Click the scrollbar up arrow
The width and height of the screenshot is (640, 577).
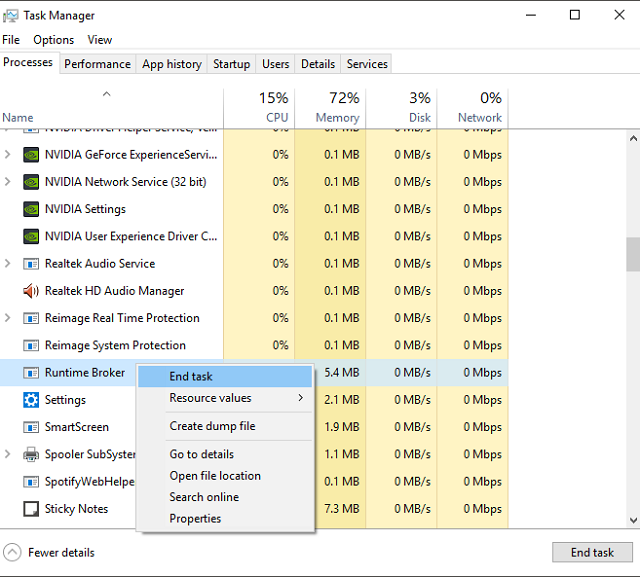pos(633,139)
